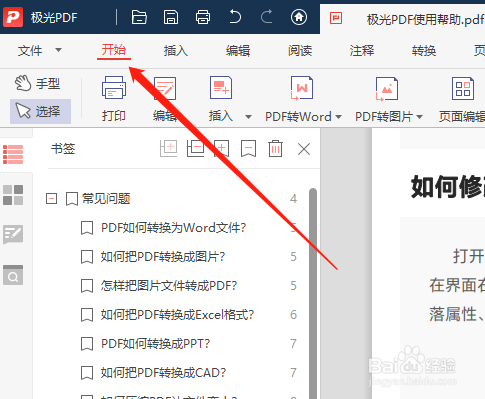
Task: Open the 页面编辑 page editing tool
Action: point(462,99)
